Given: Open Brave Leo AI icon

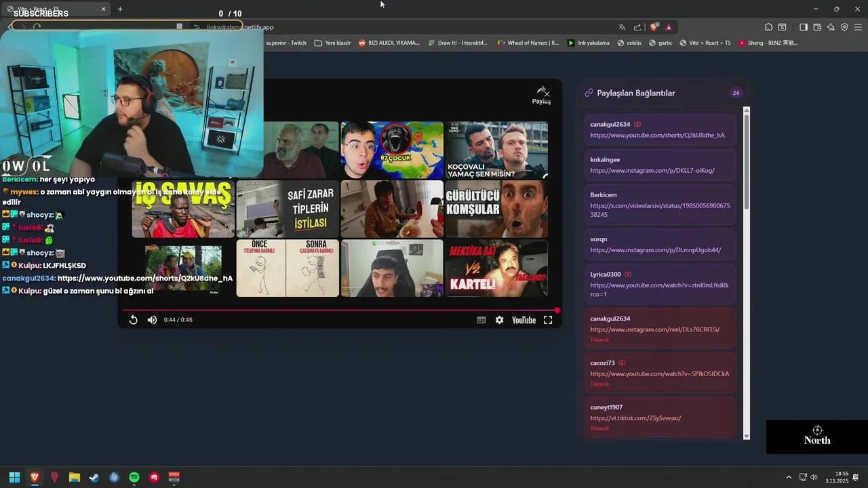Looking at the screenshot, I should [x=831, y=27].
